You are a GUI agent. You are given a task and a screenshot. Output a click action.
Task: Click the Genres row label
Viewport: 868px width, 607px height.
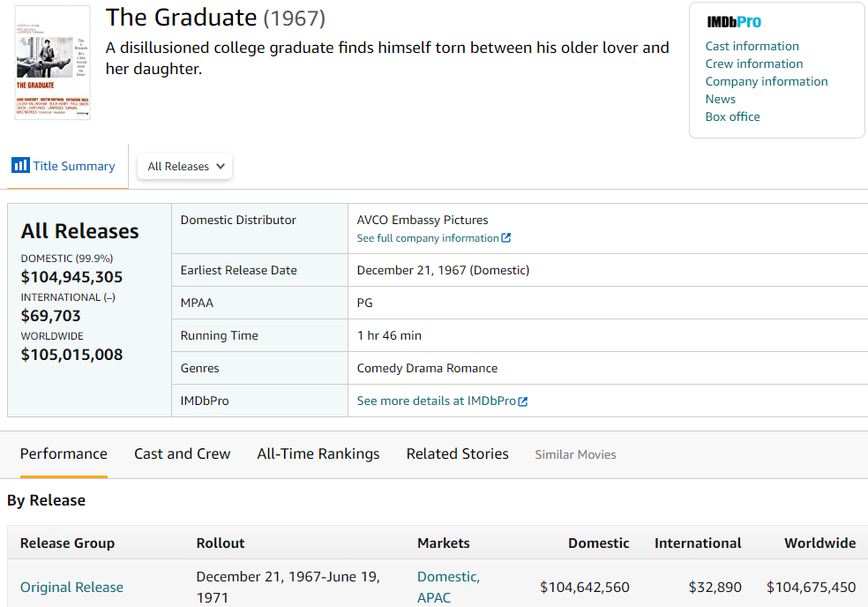pos(200,368)
